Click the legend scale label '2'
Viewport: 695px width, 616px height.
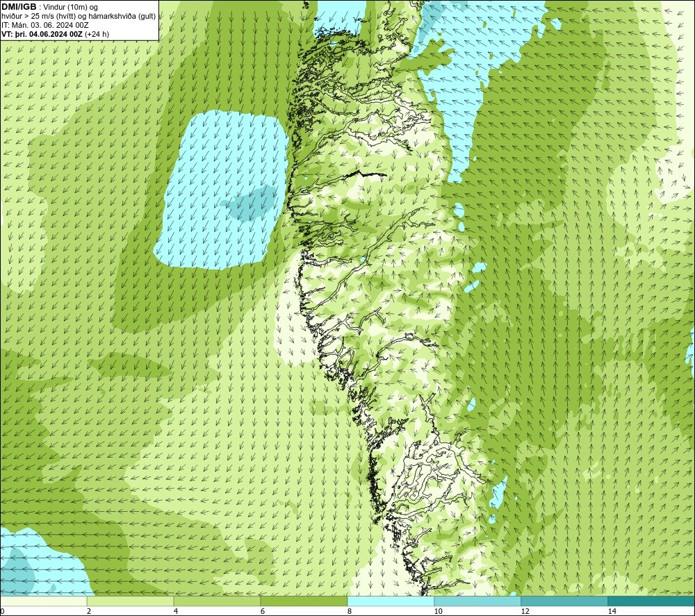coord(89,612)
